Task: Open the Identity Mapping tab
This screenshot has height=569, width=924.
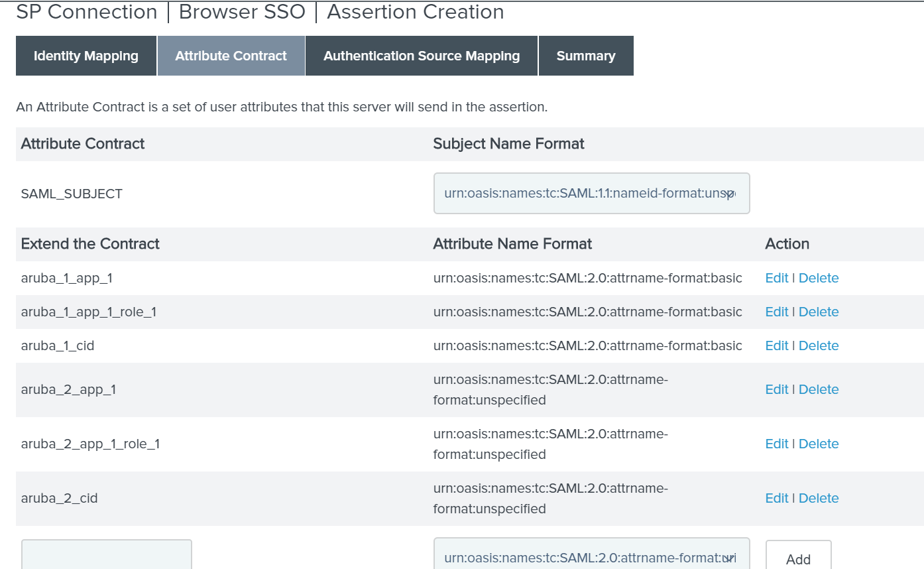Action: point(86,56)
